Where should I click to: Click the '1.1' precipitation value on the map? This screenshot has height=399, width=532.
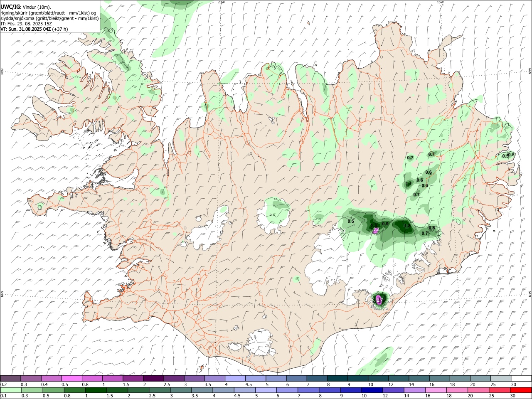409,184
